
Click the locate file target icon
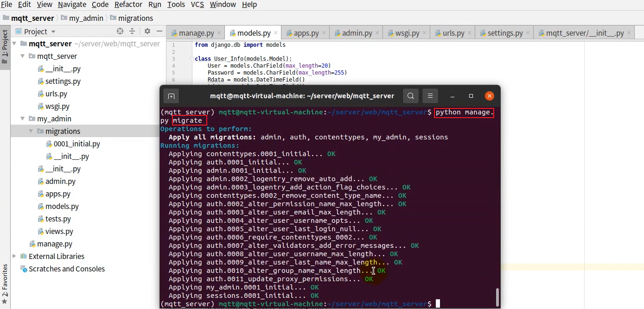coord(120,31)
